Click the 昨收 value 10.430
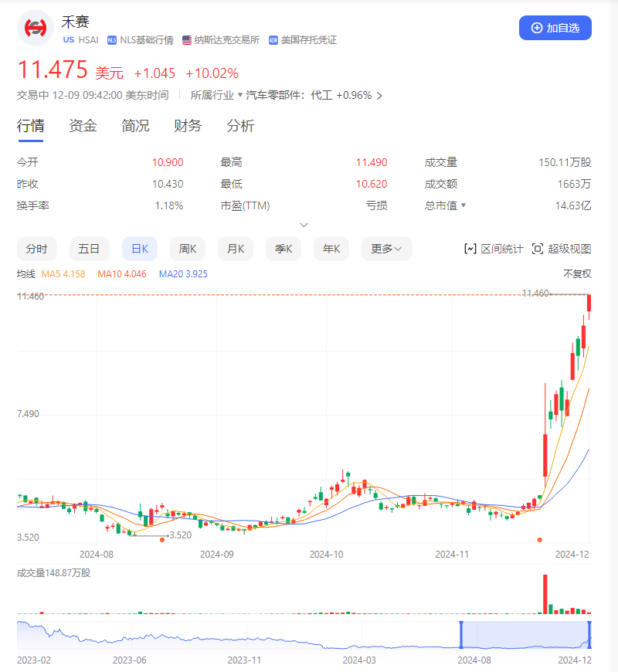Image resolution: width=618 pixels, height=672 pixels. [x=168, y=185]
